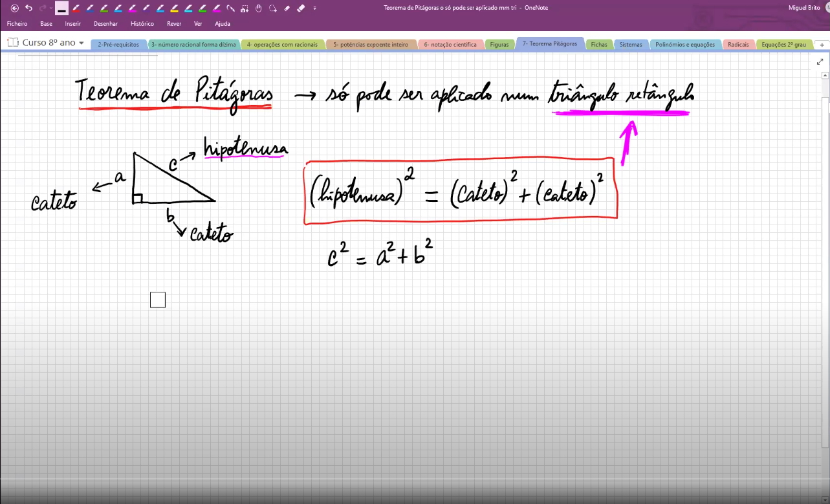
Task: Click the Back arrow icon in title bar
Action: pyautogui.click(x=15, y=8)
